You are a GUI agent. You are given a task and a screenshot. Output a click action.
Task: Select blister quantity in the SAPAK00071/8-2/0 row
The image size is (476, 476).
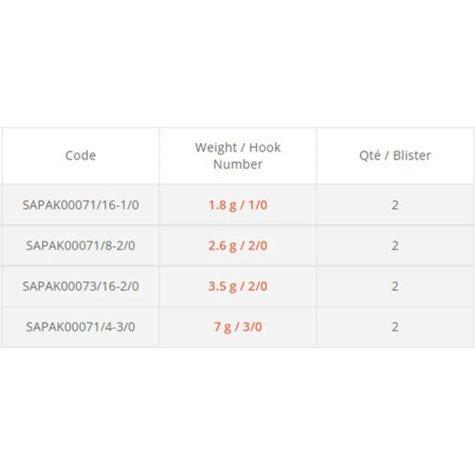click(x=395, y=246)
